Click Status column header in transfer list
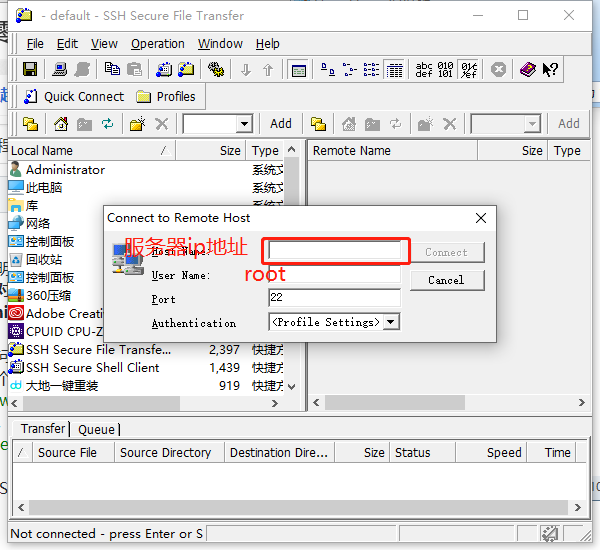This screenshot has width=600, height=550. [x=422, y=452]
